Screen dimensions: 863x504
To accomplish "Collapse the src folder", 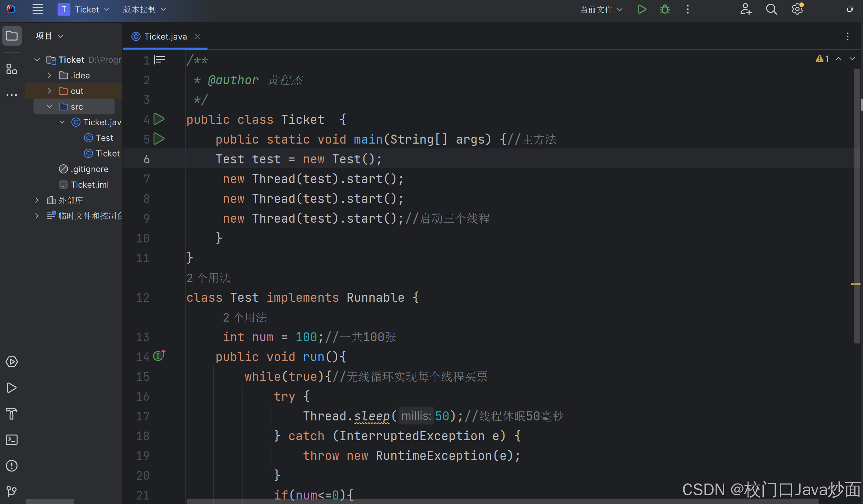I will pos(49,106).
